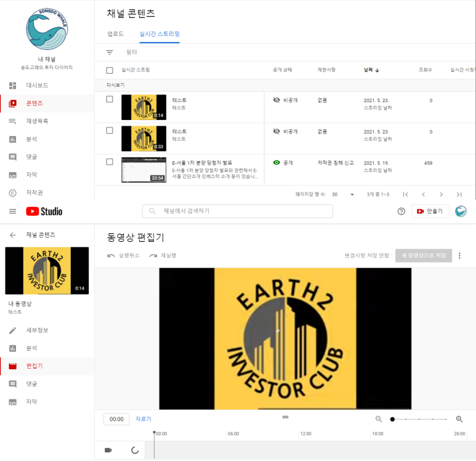Click the main video preview player
Screen dimensions: 476x461
[285, 339]
